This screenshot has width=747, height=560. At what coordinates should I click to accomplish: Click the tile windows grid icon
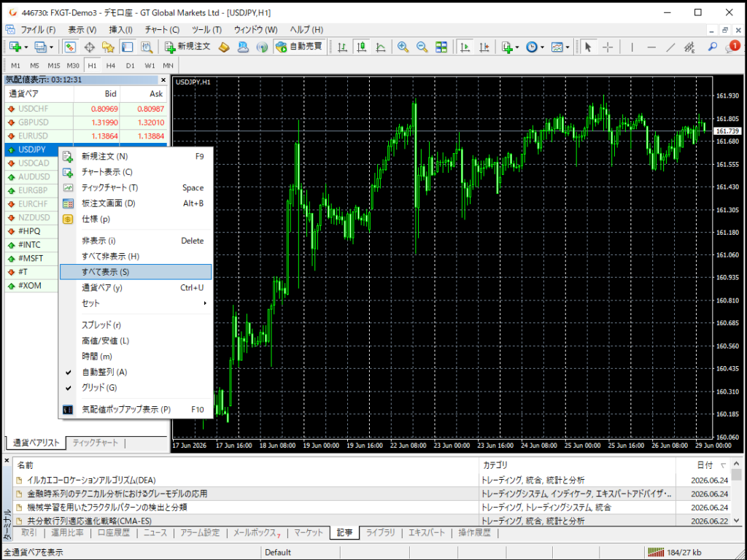[441, 47]
